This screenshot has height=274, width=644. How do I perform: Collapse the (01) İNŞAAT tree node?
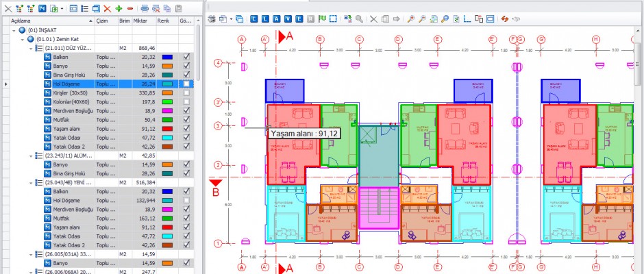pyautogui.click(x=15, y=31)
